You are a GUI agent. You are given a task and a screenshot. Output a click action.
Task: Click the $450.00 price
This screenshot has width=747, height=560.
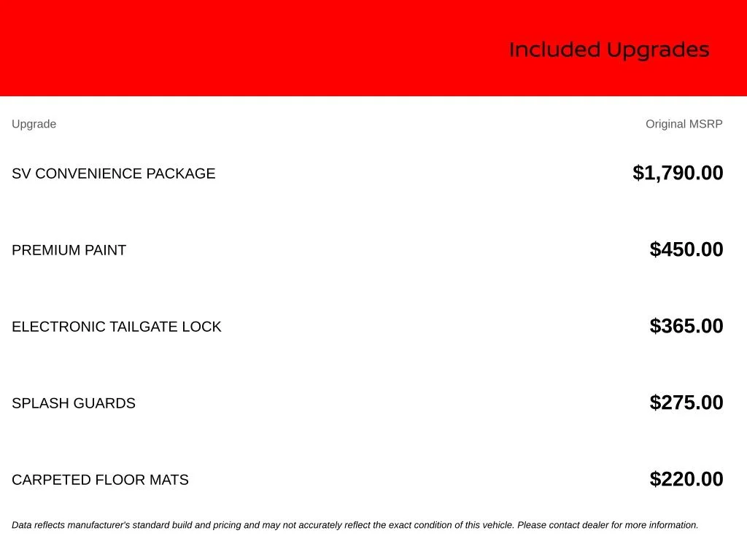click(686, 249)
